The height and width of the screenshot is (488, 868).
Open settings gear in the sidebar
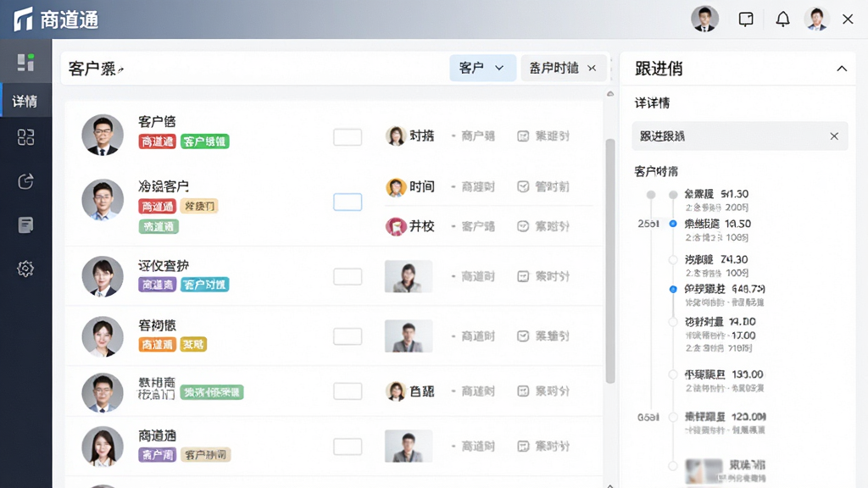25,269
